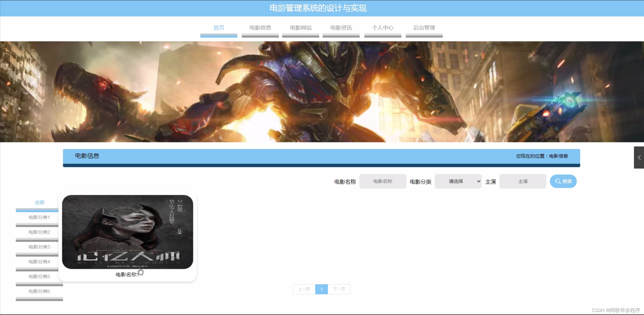This screenshot has height=315, width=644.
Task: Expand the right-edge collapsed side panel arrow
Action: point(639,157)
